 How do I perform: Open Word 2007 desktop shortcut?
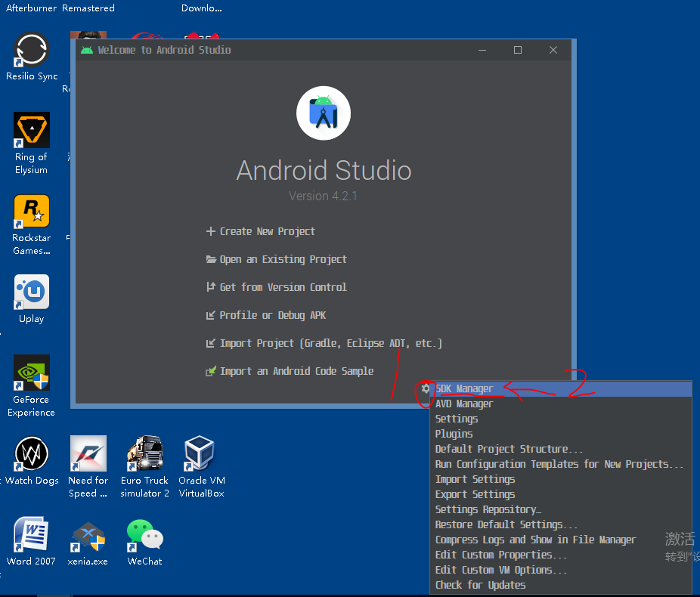(x=31, y=542)
